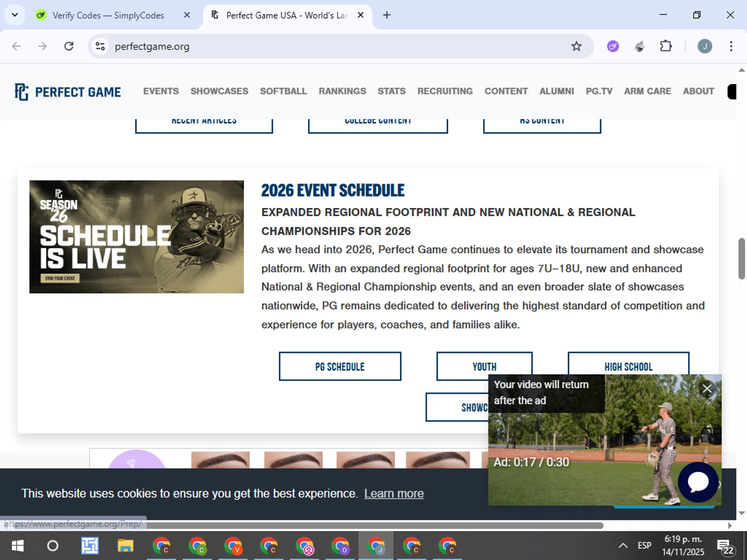The width and height of the screenshot is (747, 560).
Task: Click the 2026 Event Schedule heading
Action: point(333,191)
